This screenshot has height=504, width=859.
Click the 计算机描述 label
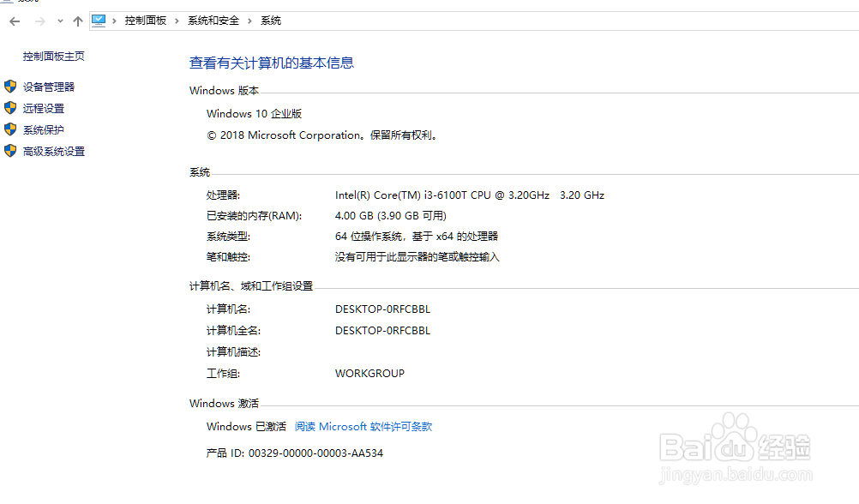coord(233,351)
